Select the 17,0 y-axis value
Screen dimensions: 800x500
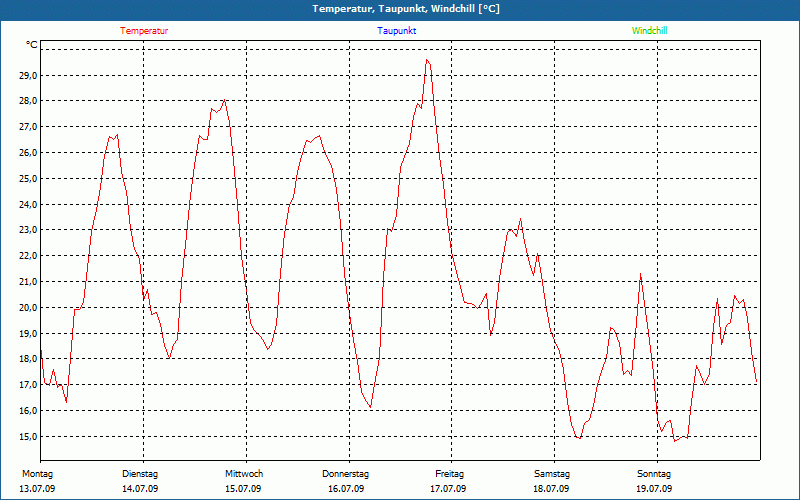click(27, 385)
